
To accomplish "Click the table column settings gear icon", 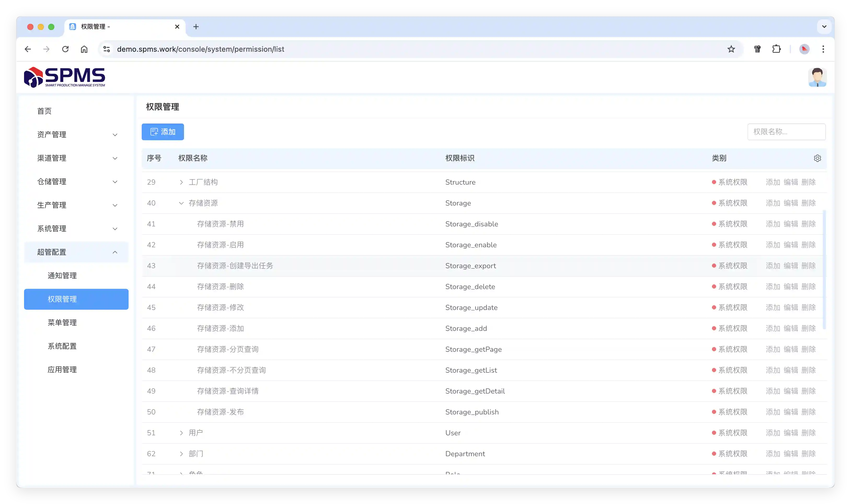I will pyautogui.click(x=817, y=158).
